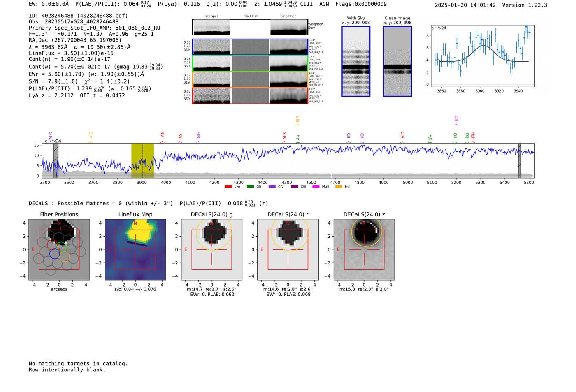576x392 pixels.
Task: Click the green OII legend swatch
Action: coord(250,186)
